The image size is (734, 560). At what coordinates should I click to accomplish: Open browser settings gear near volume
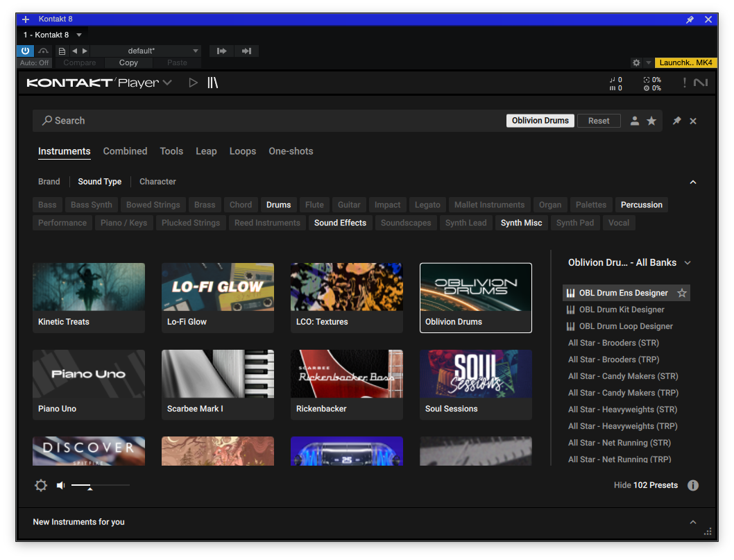click(x=41, y=485)
